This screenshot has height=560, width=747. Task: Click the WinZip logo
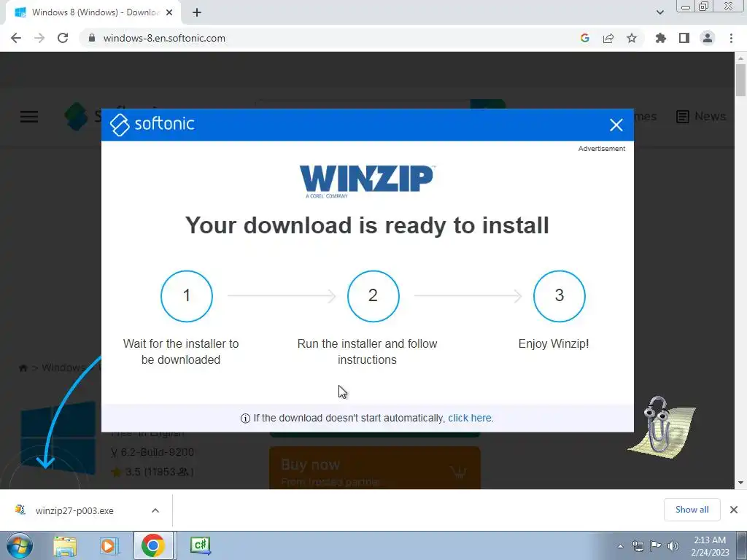pos(367,181)
